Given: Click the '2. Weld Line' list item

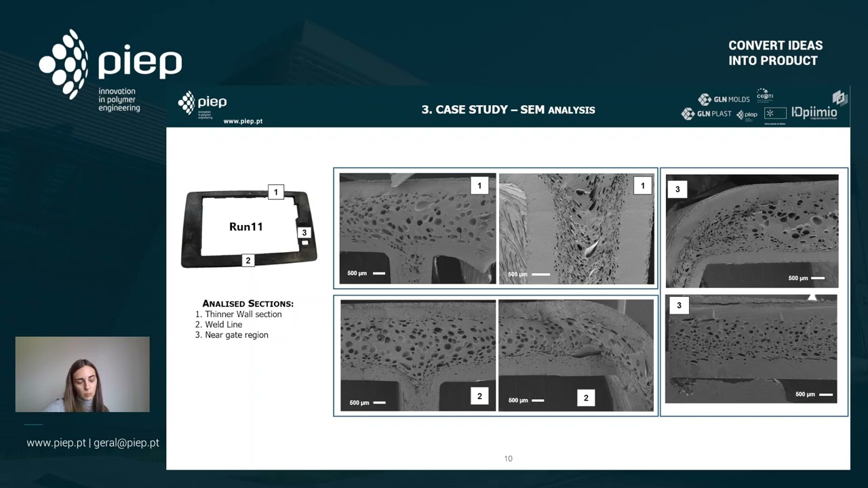Looking at the screenshot, I should pos(218,325).
